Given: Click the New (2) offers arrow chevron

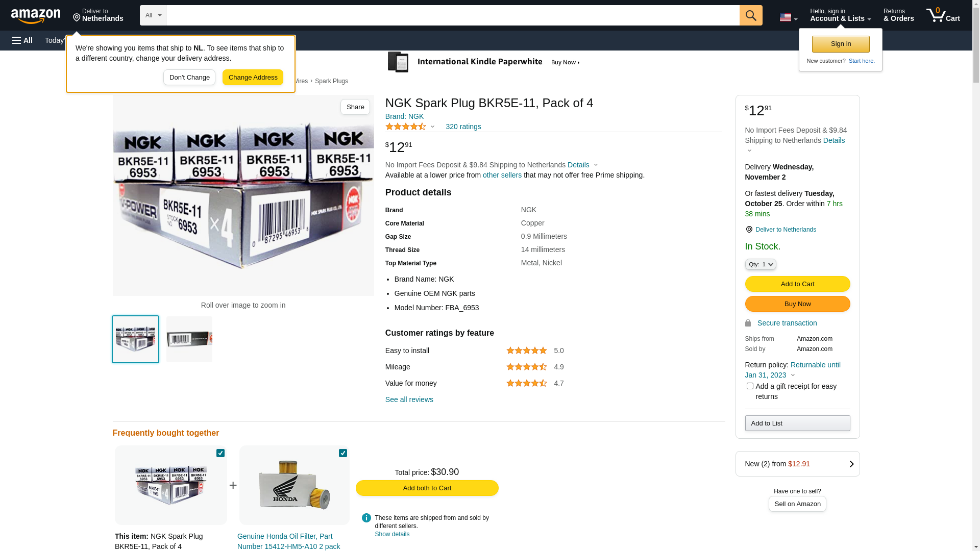Looking at the screenshot, I should tap(851, 464).
